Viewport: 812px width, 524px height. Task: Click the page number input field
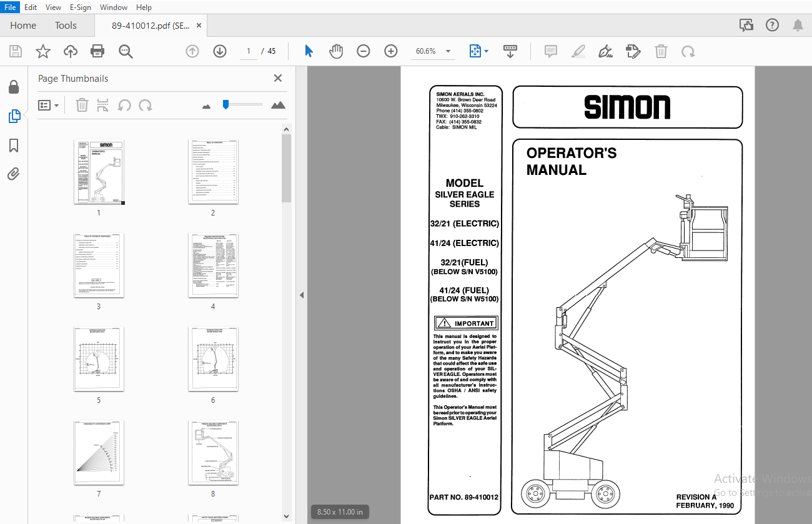click(x=248, y=51)
